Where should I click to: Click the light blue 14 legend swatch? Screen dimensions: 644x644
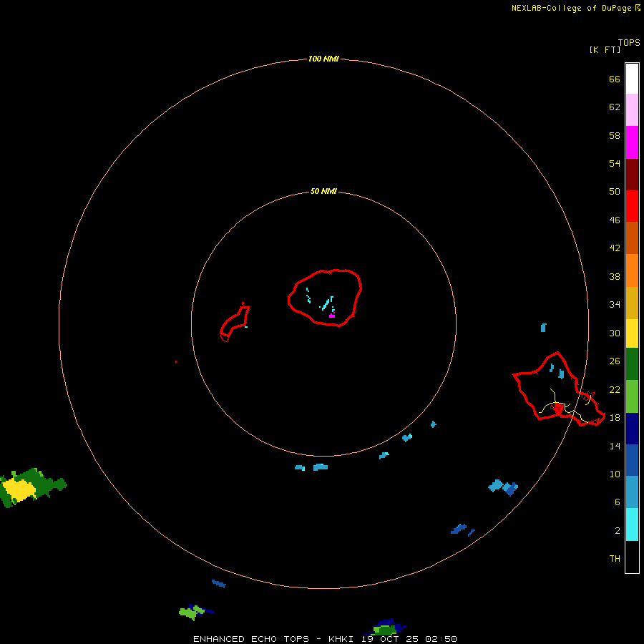(632, 492)
